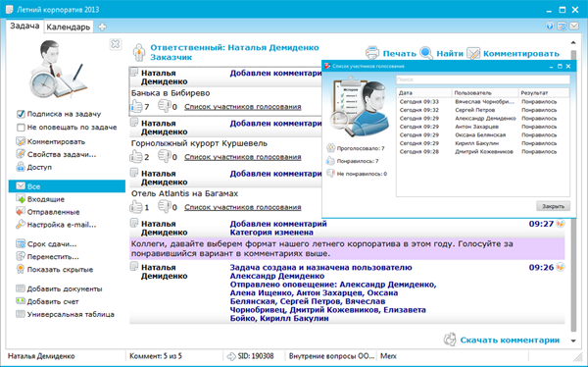Screen dimensions: 588x367
Task: Select row Антон Захарцев in voter list
Action: pos(483,127)
